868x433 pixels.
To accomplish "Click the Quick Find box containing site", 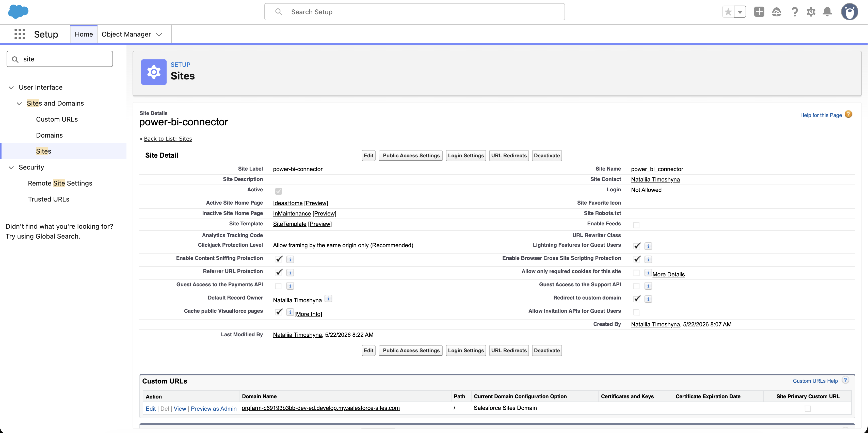I will [60, 59].
